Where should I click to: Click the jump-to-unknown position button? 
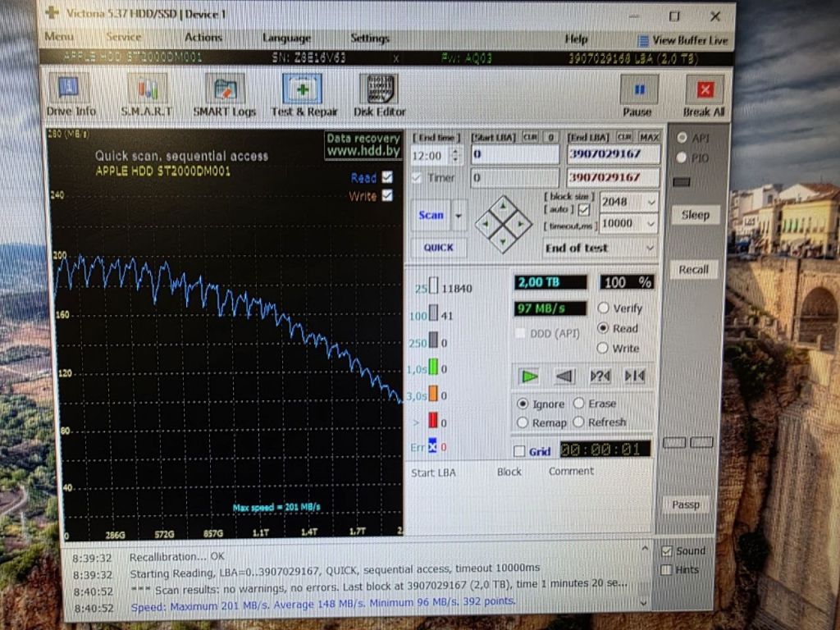pyautogui.click(x=600, y=377)
